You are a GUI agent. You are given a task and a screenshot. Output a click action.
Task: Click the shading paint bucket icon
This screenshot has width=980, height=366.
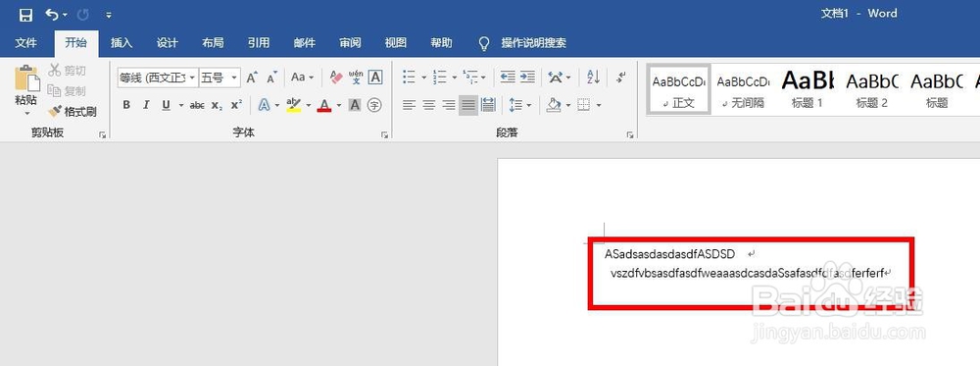pos(553,105)
